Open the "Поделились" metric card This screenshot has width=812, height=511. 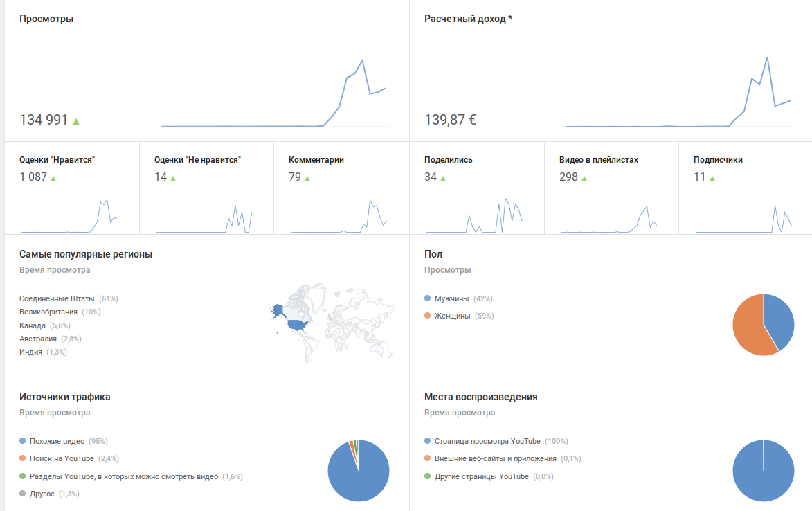(x=449, y=160)
